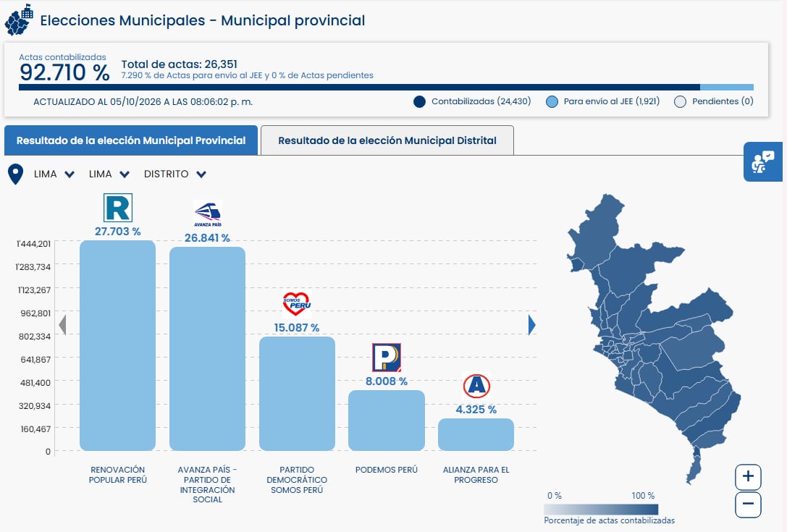Click Total de actas: 26,351 text
The width and height of the screenshot is (787, 532).
point(179,64)
